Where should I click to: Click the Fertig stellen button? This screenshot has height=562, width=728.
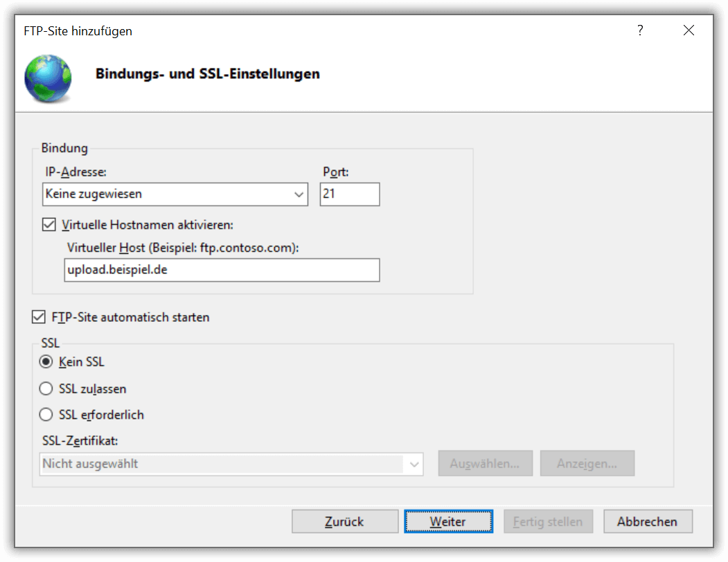pos(548,521)
